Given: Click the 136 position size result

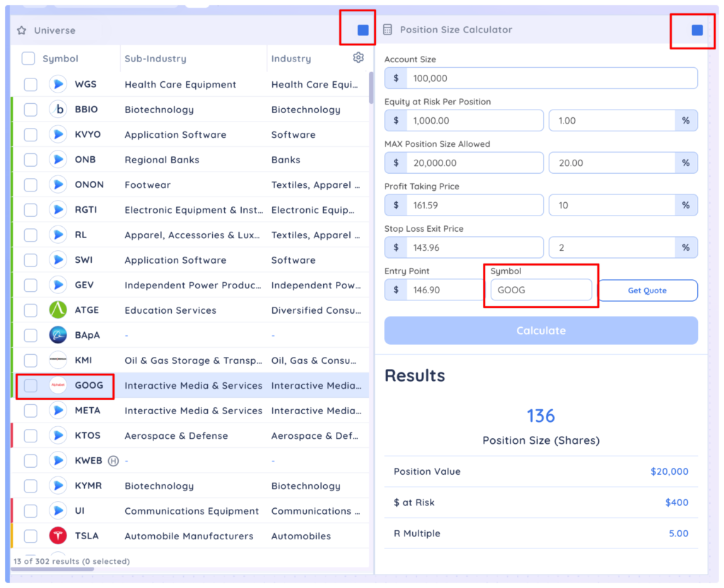Looking at the screenshot, I should [x=541, y=416].
